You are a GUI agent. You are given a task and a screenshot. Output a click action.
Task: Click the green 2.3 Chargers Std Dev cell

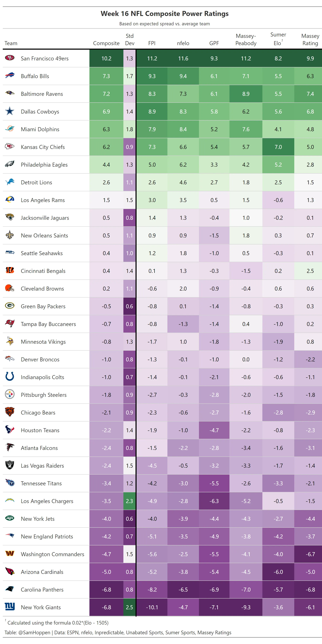(x=129, y=501)
